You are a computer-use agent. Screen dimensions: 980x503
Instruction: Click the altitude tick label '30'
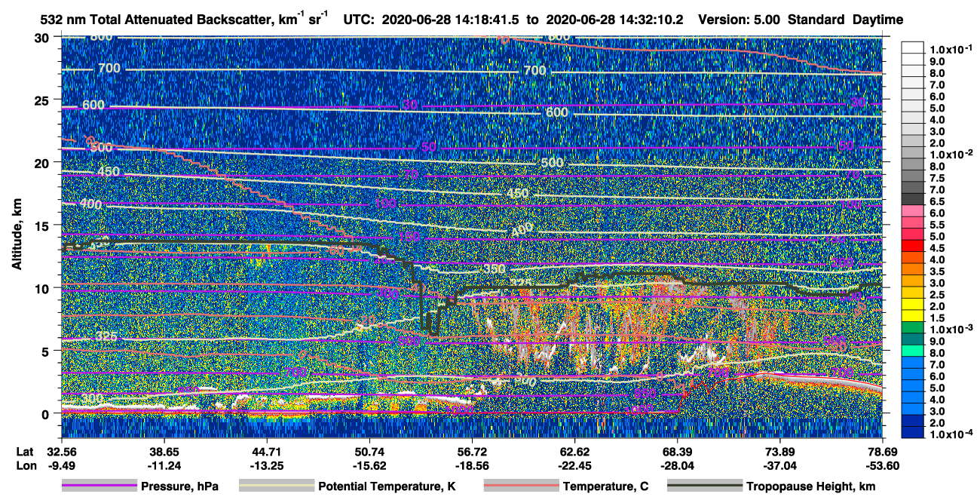[43, 37]
